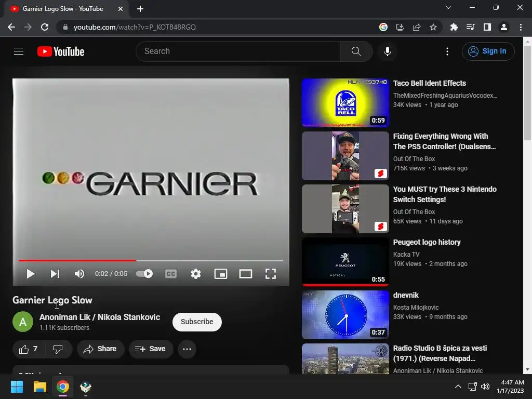Open the Windows Start menu
The height and width of the screenshot is (399, 532).
17,387
